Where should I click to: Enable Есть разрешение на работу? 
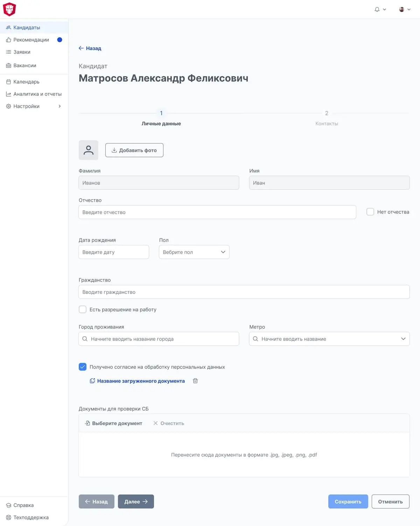pos(83,309)
